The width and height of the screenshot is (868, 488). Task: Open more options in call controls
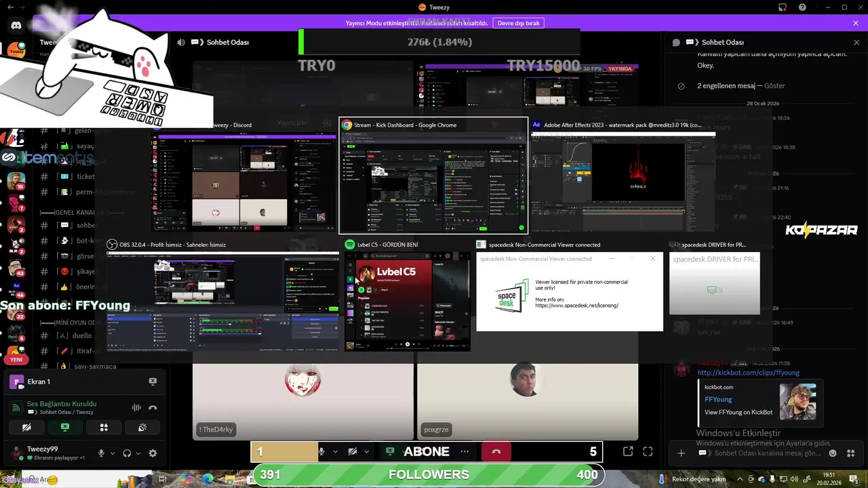[465, 451]
